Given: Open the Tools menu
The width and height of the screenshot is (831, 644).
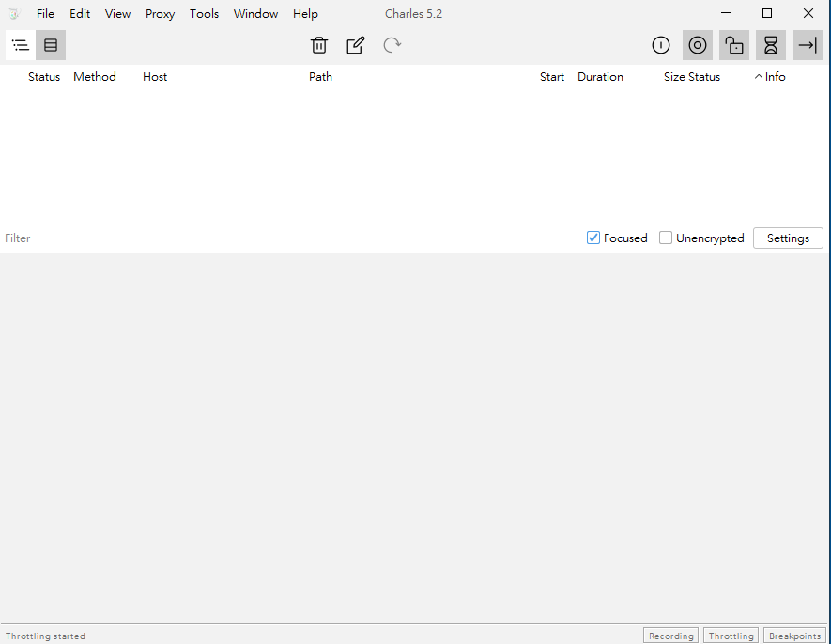Looking at the screenshot, I should [x=204, y=14].
